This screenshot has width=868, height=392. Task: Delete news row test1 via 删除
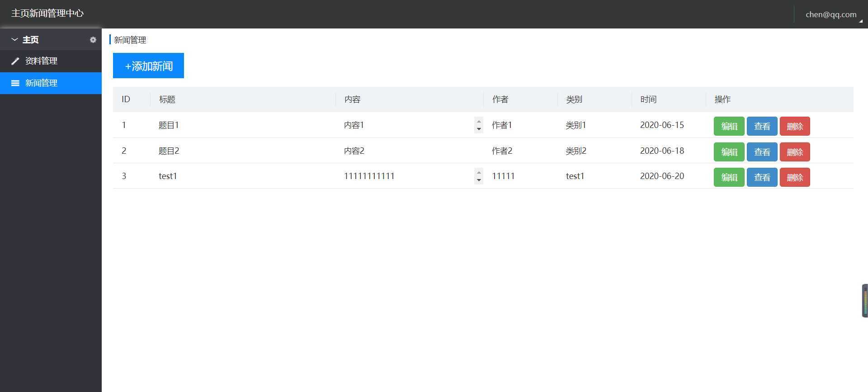[795, 177]
